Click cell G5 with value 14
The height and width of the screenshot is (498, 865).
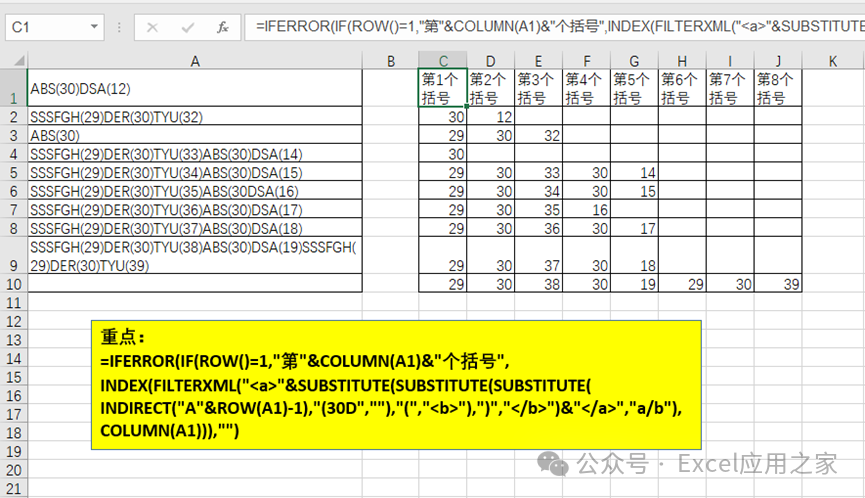coord(634,173)
